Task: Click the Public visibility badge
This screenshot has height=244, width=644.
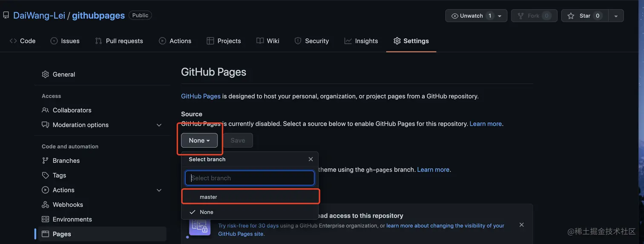Action: tap(140, 15)
